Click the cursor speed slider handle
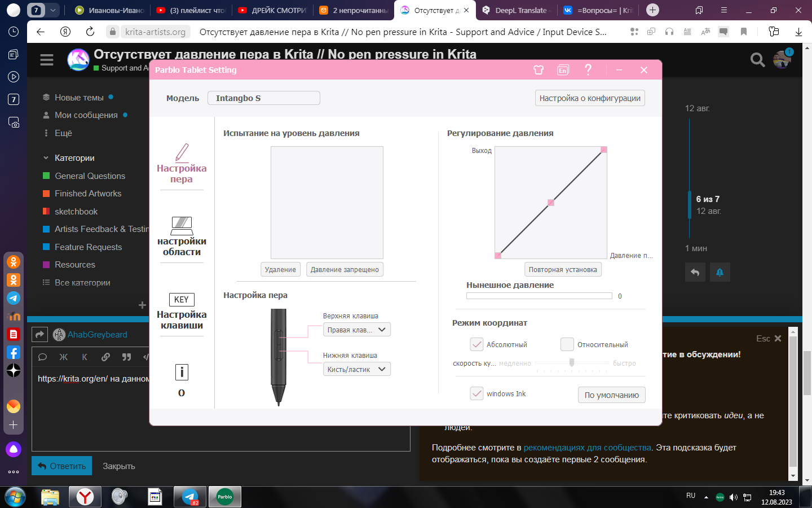 tap(572, 363)
